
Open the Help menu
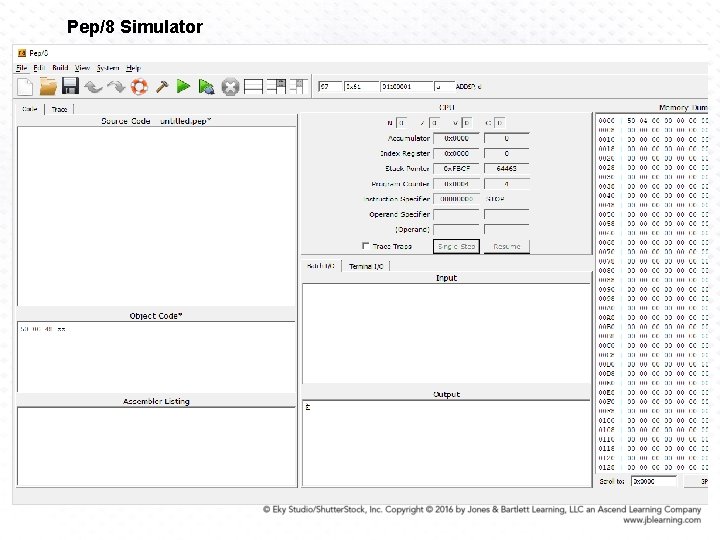tap(133, 68)
